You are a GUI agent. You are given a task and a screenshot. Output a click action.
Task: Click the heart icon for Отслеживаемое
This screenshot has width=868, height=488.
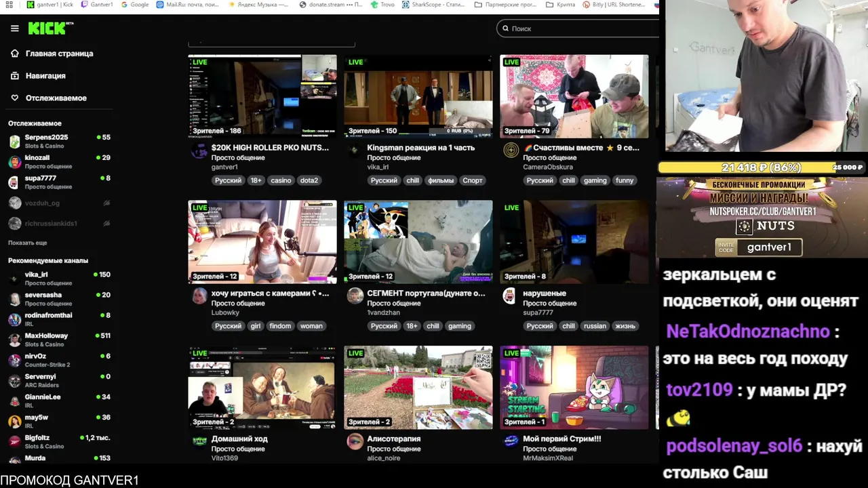click(14, 98)
